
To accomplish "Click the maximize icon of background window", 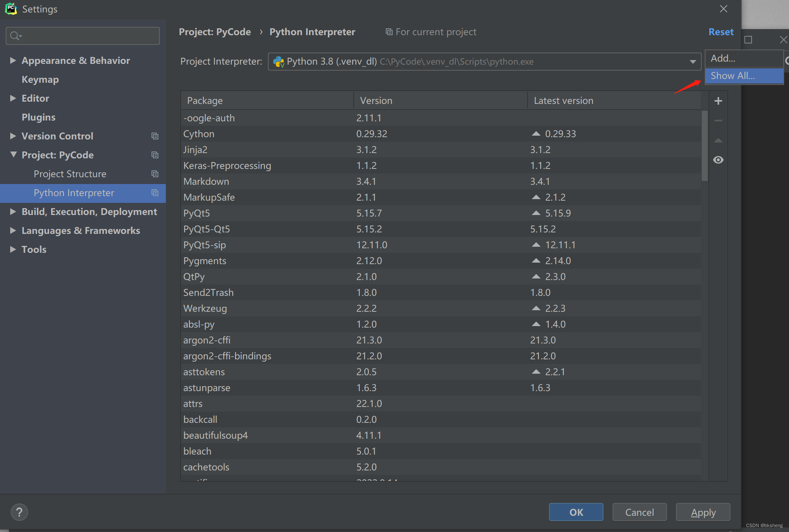I will click(x=748, y=40).
